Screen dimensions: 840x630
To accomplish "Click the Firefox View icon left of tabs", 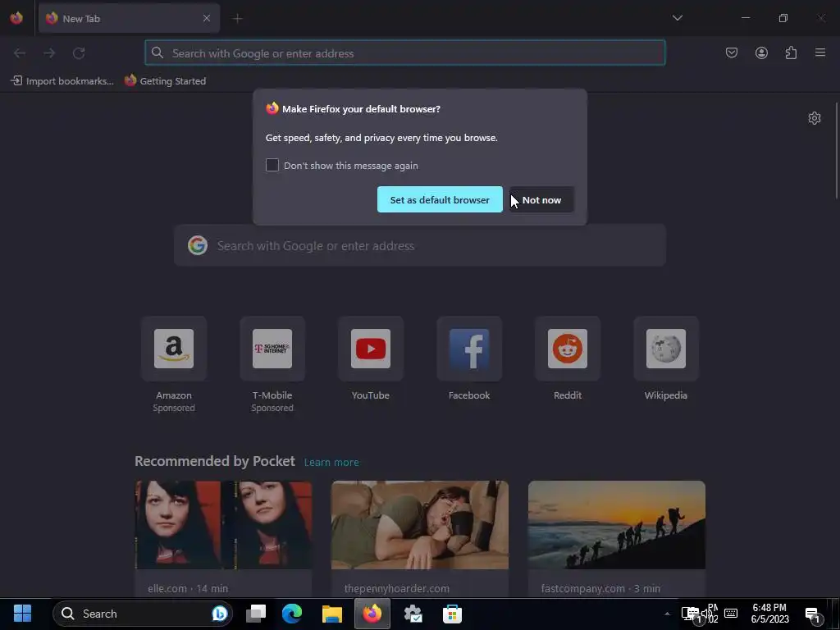I will (16, 18).
